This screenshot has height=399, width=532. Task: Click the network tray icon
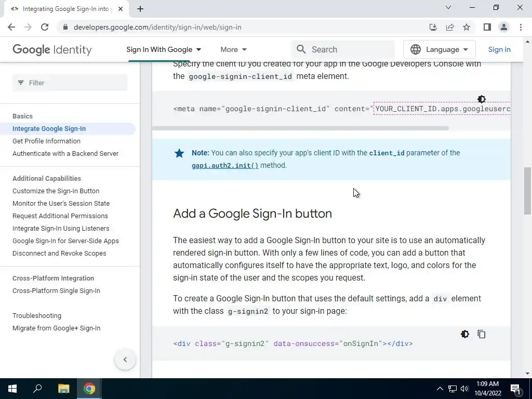453,389
